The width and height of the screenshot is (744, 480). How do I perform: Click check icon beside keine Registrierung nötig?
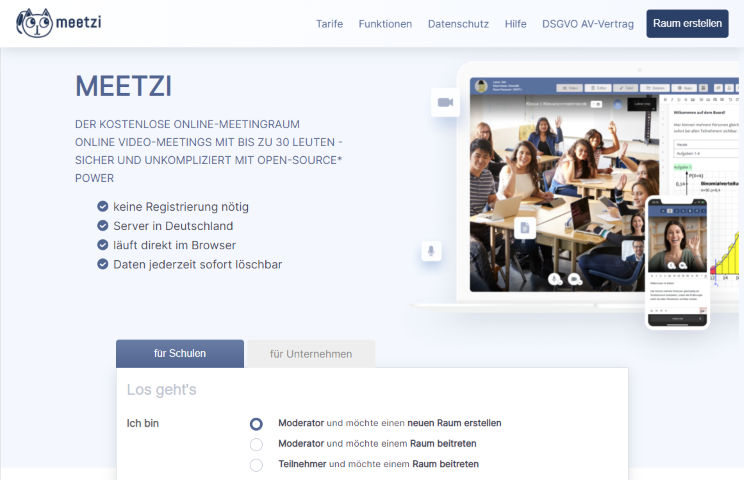coord(102,206)
